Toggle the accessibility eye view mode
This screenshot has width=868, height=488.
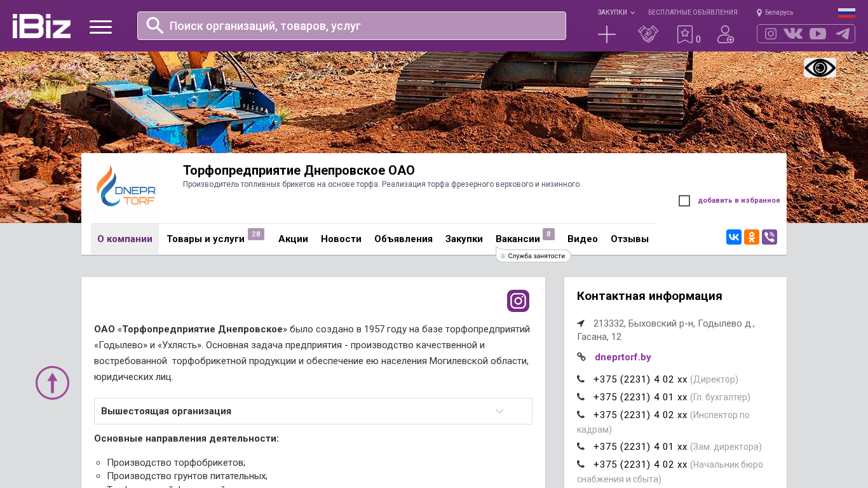point(820,67)
